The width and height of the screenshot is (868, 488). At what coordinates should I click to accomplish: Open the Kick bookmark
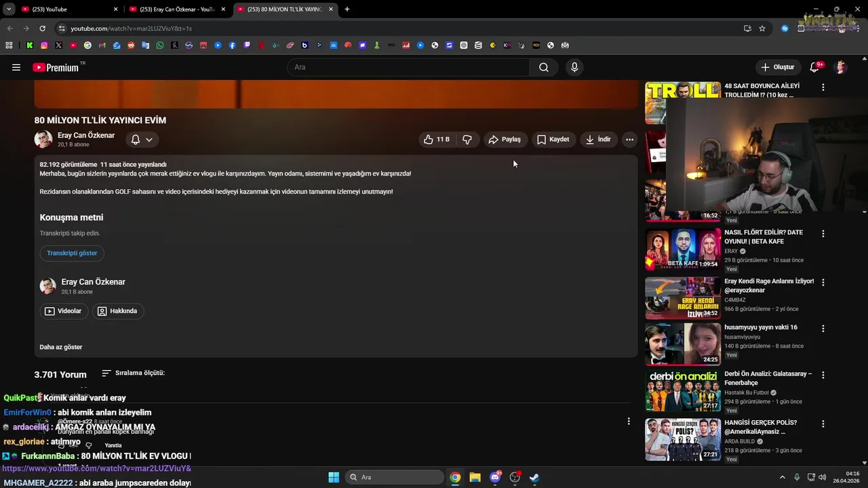pos(30,45)
